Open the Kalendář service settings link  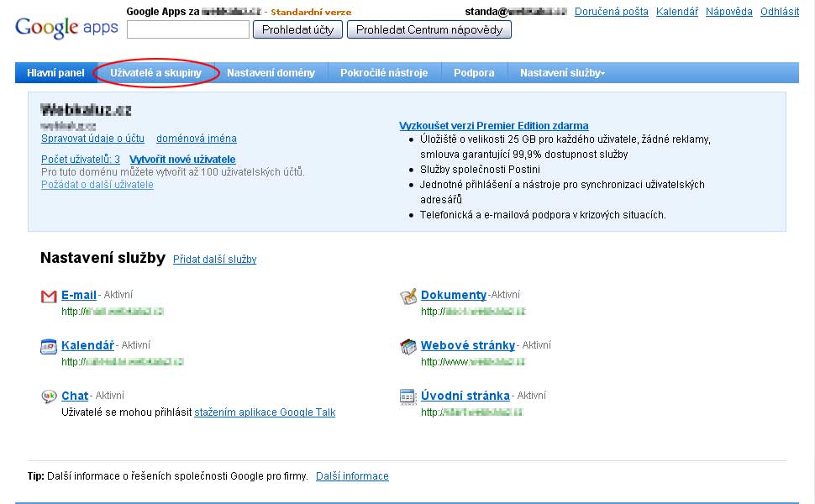pos(88,345)
